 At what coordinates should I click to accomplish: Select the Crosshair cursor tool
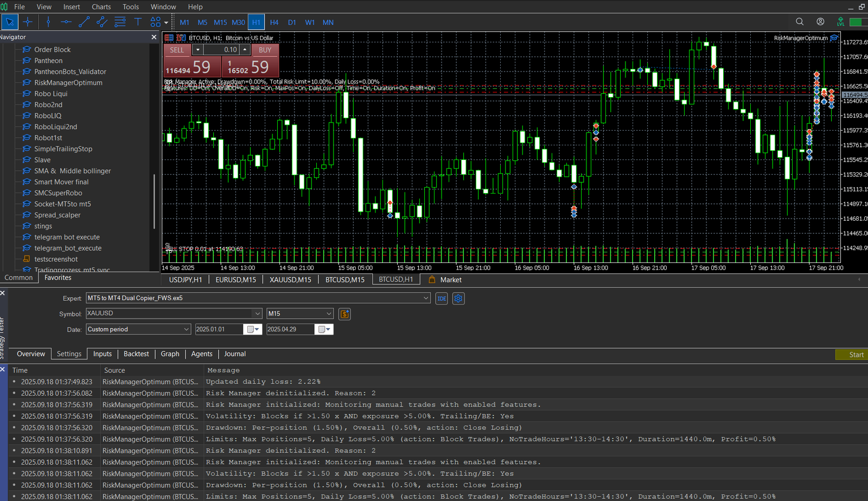[x=28, y=22]
